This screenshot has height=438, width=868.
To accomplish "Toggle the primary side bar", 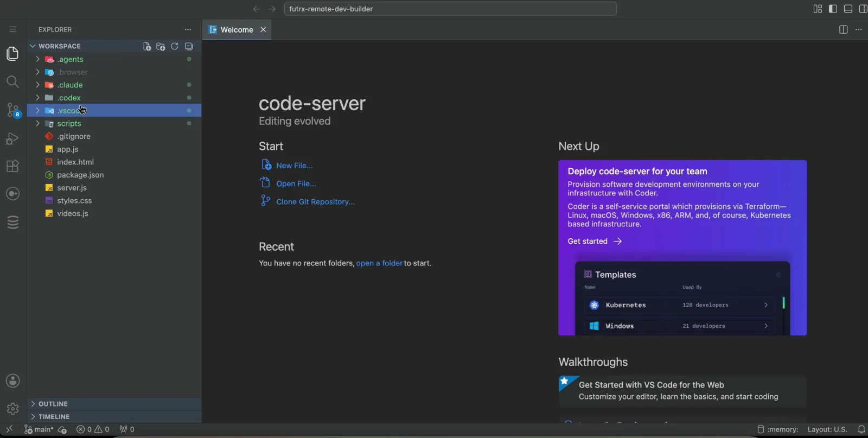I will 833,9.
